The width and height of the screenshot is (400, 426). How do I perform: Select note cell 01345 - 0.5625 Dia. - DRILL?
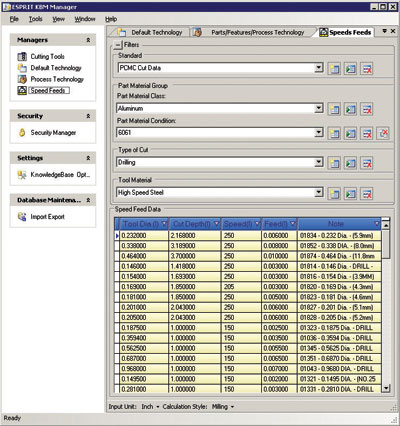pyautogui.click(x=339, y=348)
